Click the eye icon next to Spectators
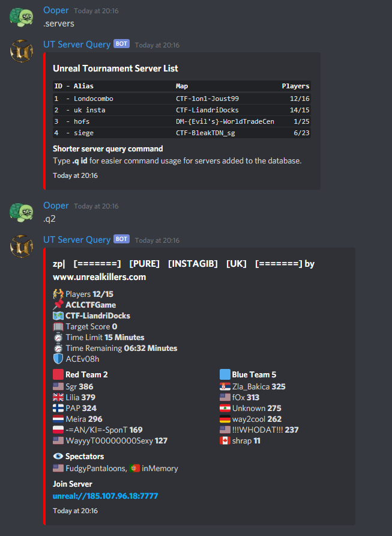This screenshot has width=392, height=536. point(58,456)
